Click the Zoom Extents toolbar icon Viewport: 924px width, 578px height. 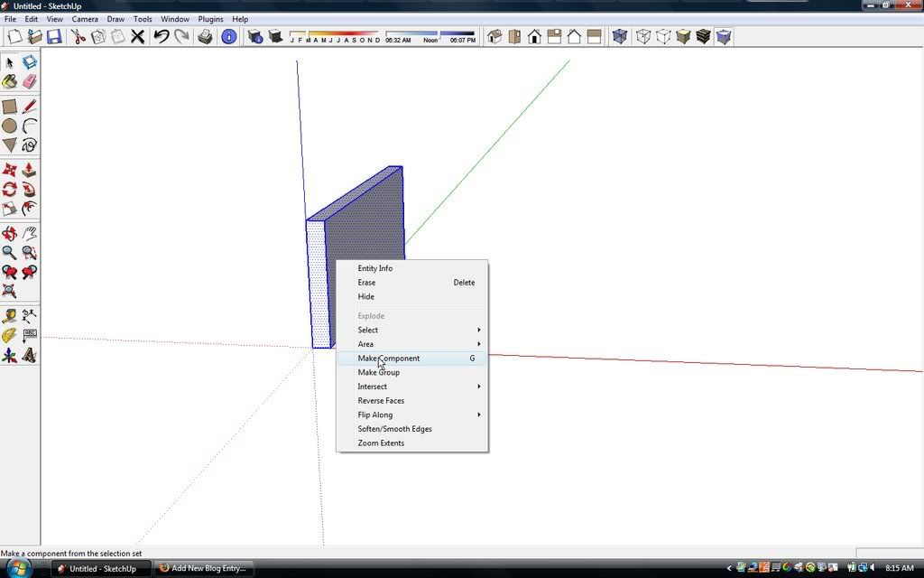9,290
